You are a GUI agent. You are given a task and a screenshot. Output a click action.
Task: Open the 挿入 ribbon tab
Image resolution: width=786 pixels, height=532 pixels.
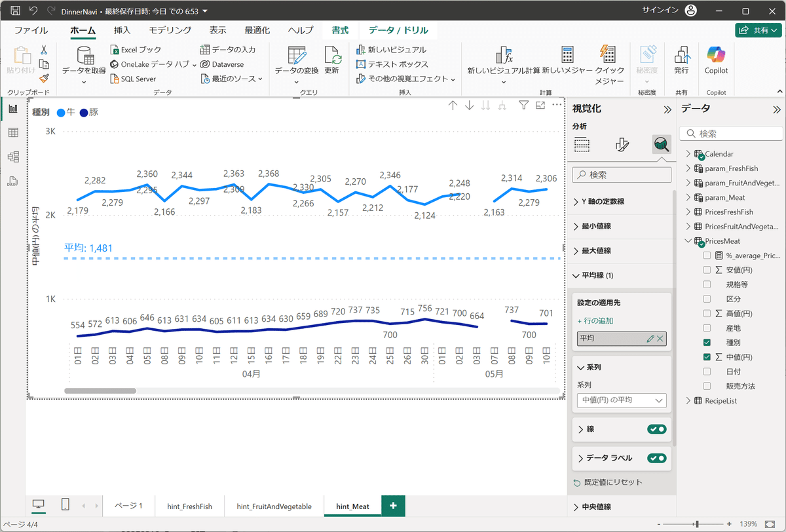[122, 30]
